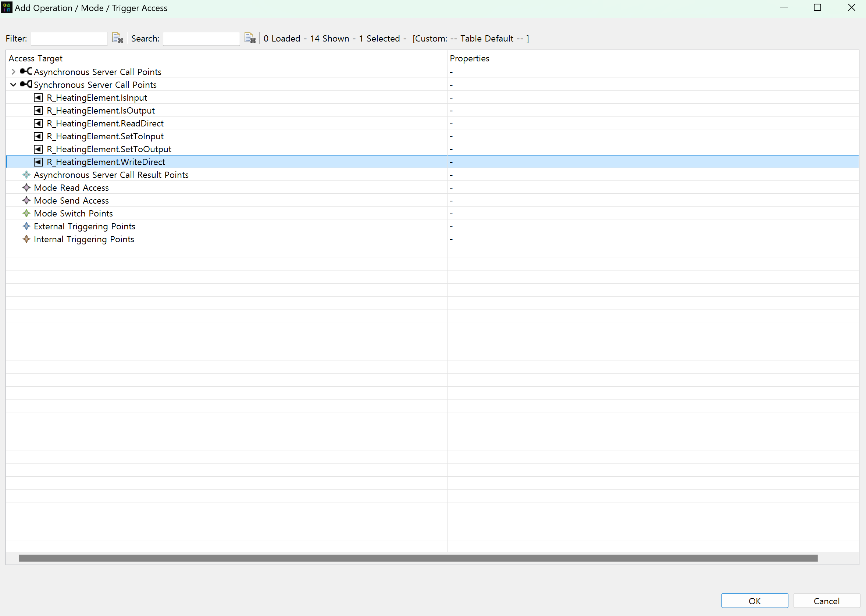Click the clear filter icon next to Filter field
866x616 pixels.
pos(118,38)
